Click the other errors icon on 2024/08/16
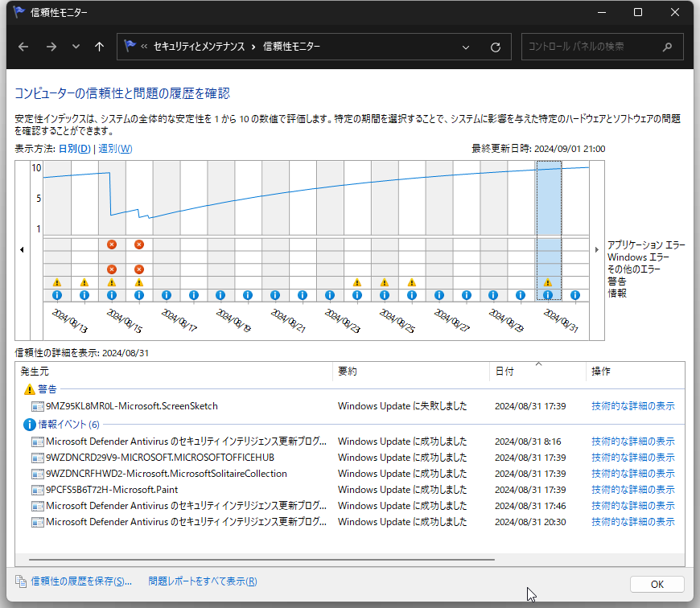Viewport: 700px width, 608px height. coord(139,269)
